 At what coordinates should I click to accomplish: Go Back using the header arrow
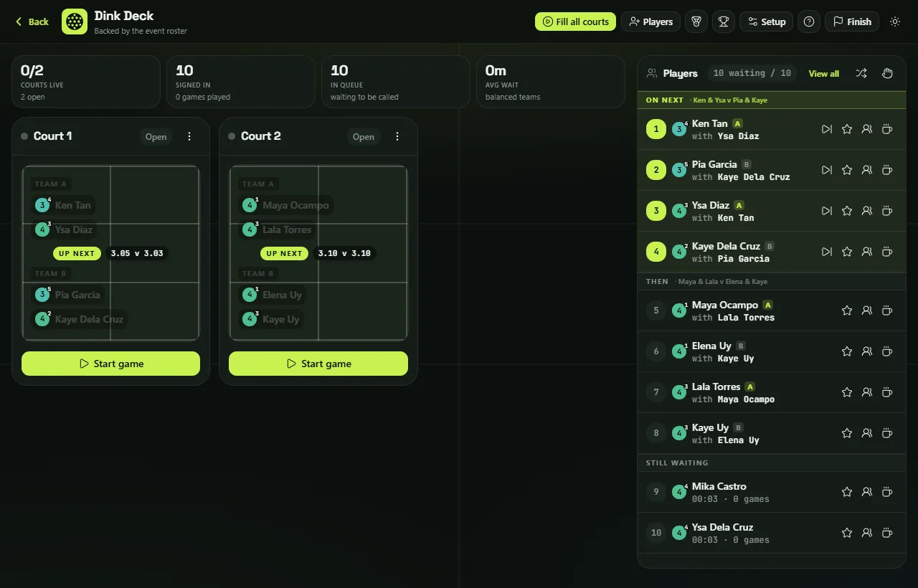[32, 22]
